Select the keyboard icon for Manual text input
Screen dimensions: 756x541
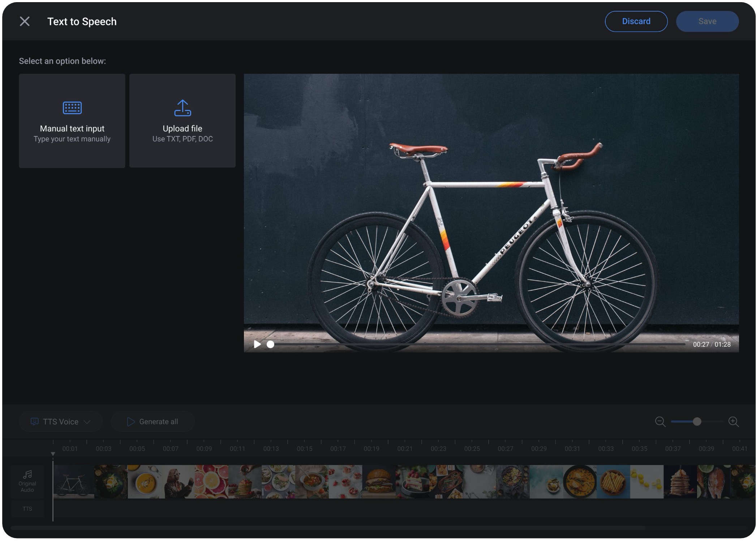72,108
